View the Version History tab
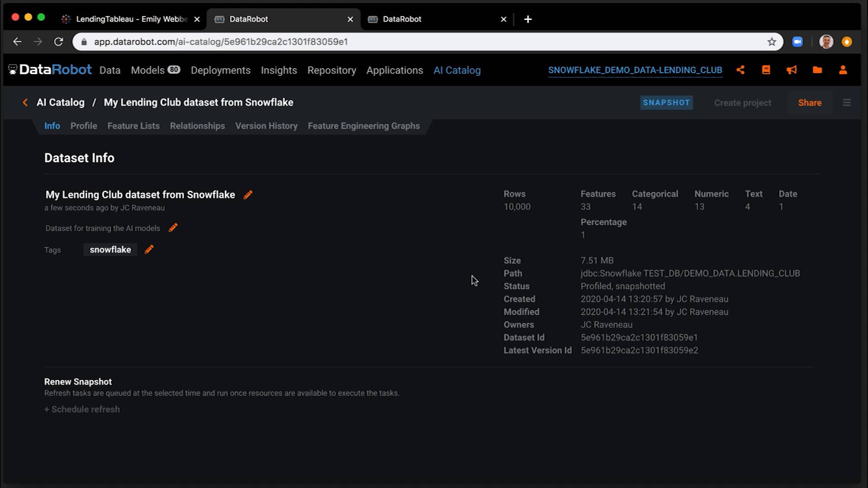 [x=266, y=126]
